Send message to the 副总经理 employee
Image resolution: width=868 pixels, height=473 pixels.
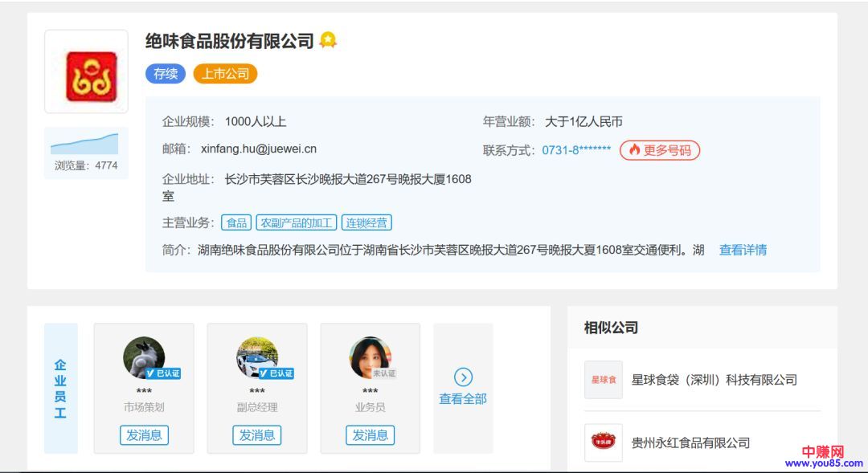(x=257, y=435)
